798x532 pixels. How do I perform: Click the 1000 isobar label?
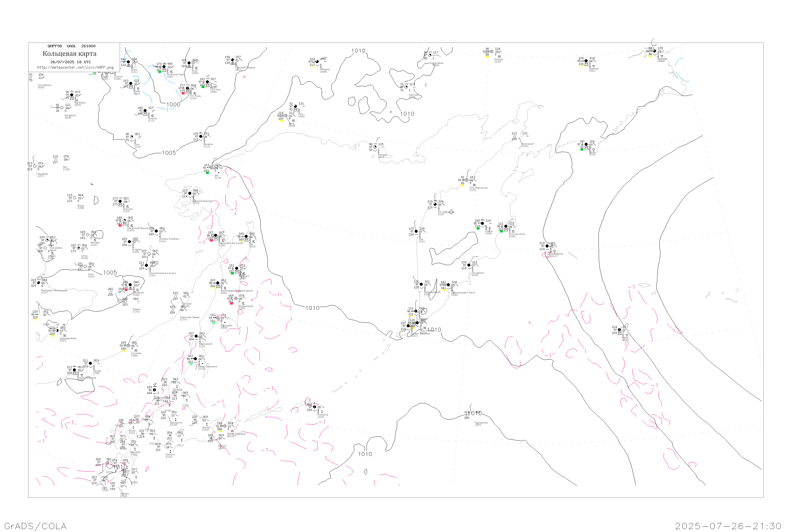tap(173, 105)
